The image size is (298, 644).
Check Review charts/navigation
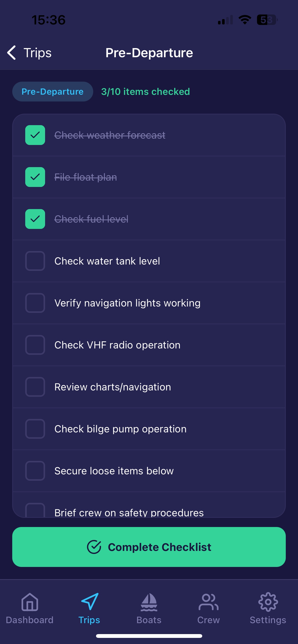pos(35,387)
